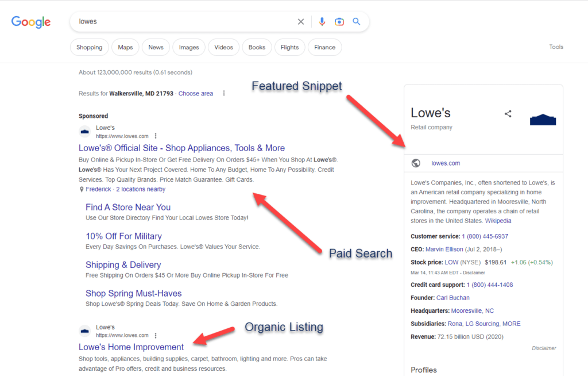Expand subsidiaries with the MORE link
The width and height of the screenshot is (588, 376).
click(x=512, y=324)
